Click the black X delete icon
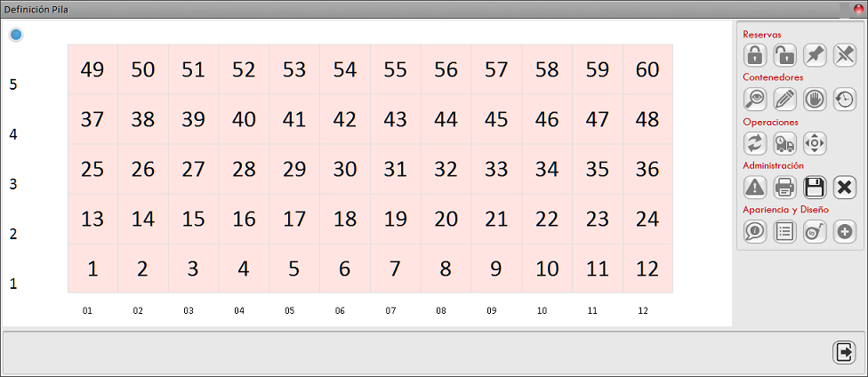 point(844,188)
